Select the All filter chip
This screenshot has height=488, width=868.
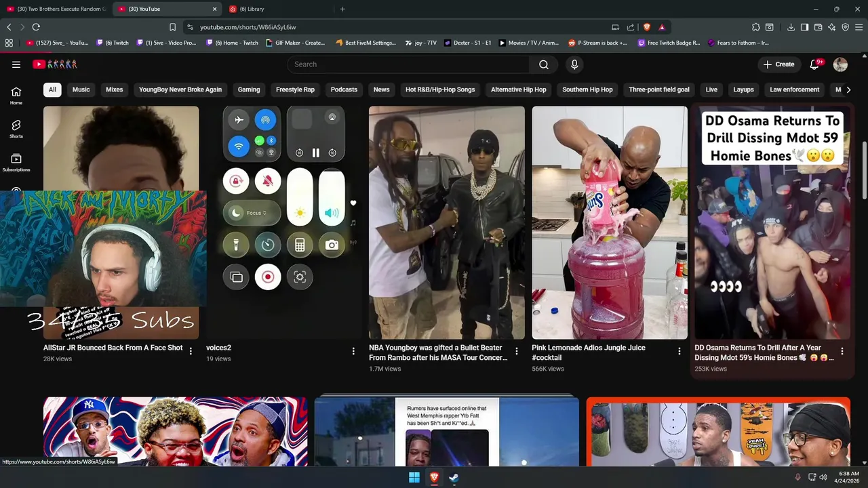[52, 89]
